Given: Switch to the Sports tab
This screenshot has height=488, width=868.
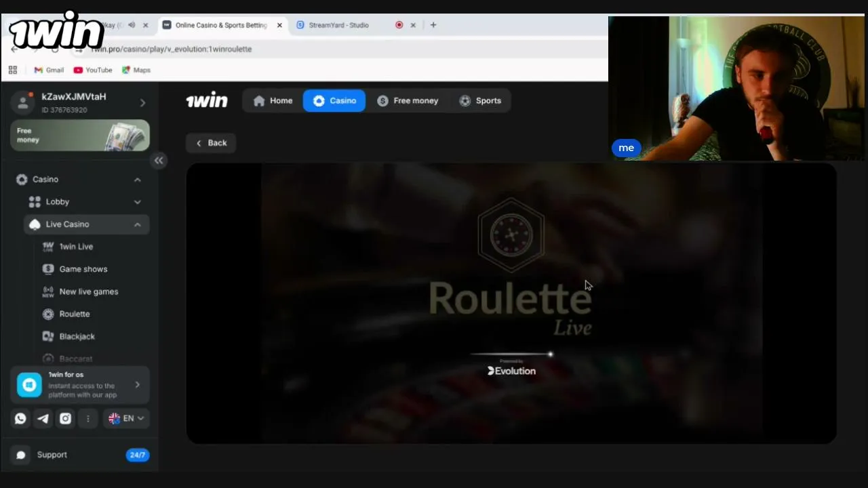Looking at the screenshot, I should (479, 100).
